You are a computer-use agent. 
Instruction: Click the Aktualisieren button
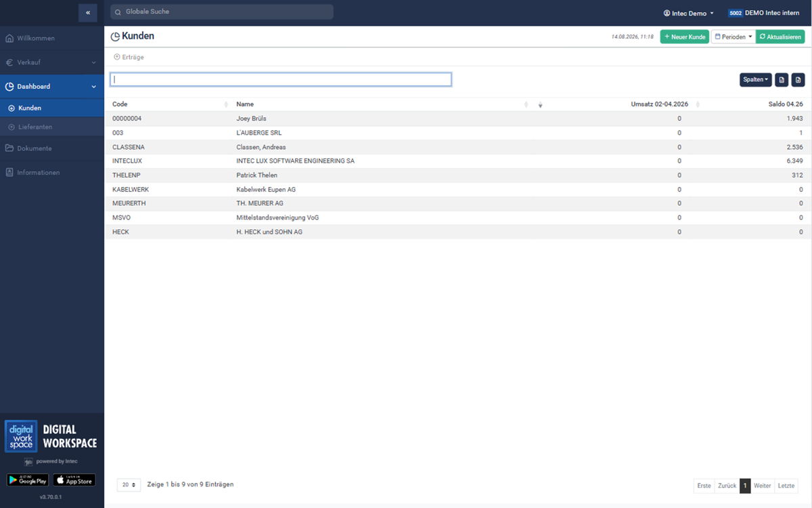point(780,37)
